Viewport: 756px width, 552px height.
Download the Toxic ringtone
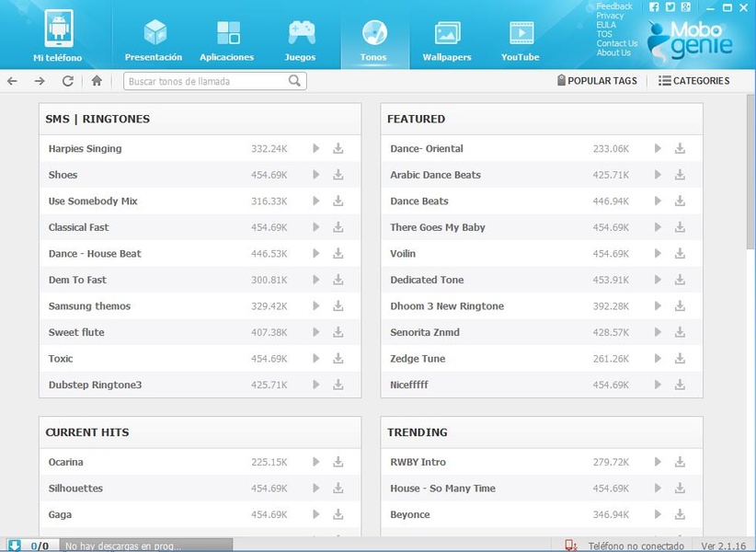click(x=338, y=359)
